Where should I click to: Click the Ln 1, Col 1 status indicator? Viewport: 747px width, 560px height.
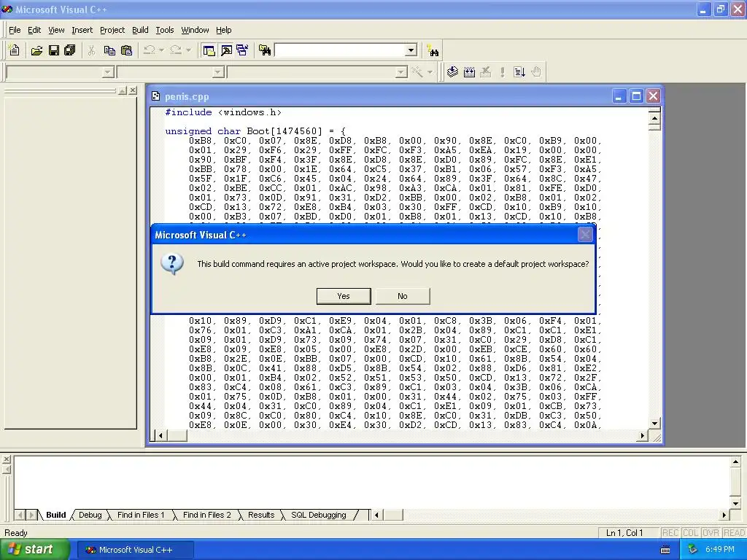[624, 533]
